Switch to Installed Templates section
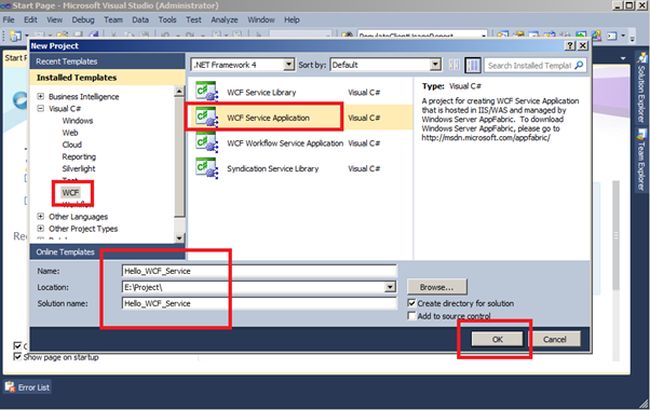 (107, 78)
